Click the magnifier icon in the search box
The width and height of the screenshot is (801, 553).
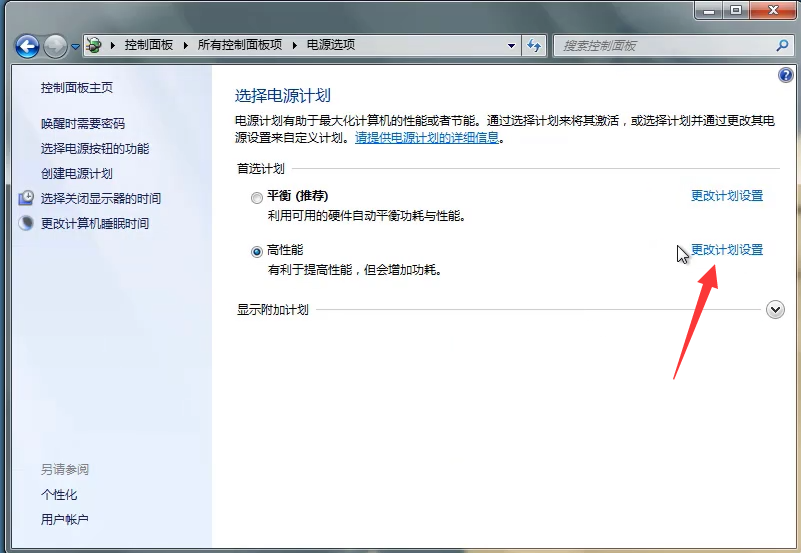782,46
